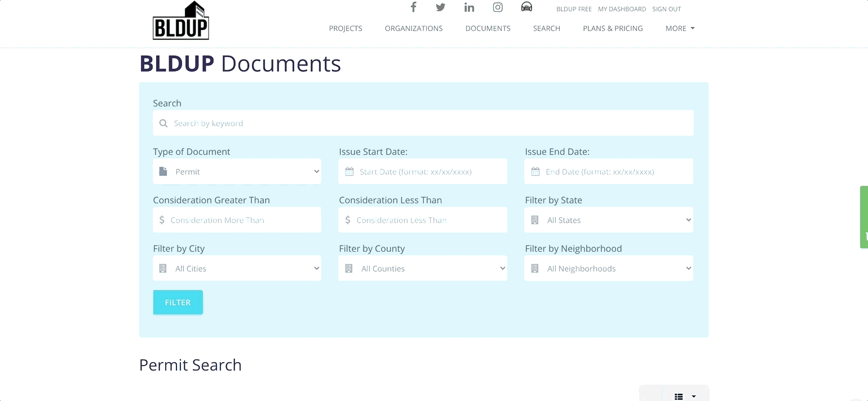This screenshot has width=868, height=401.
Task: Click the list view icon below Permit Search
Action: pyautogui.click(x=679, y=396)
